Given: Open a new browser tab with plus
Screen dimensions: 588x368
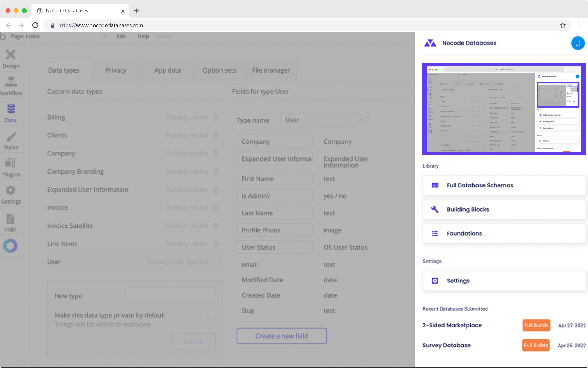Looking at the screenshot, I should pos(136,11).
